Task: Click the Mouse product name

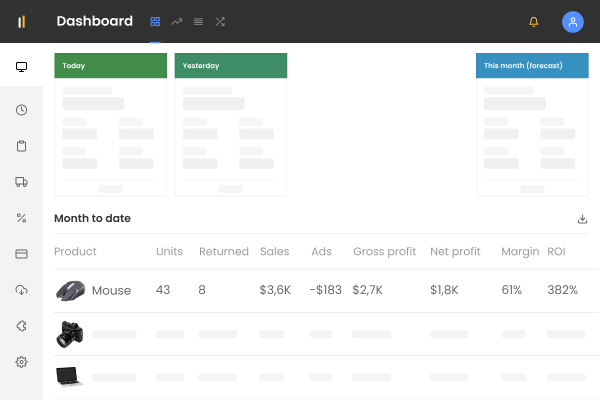Action: (111, 290)
